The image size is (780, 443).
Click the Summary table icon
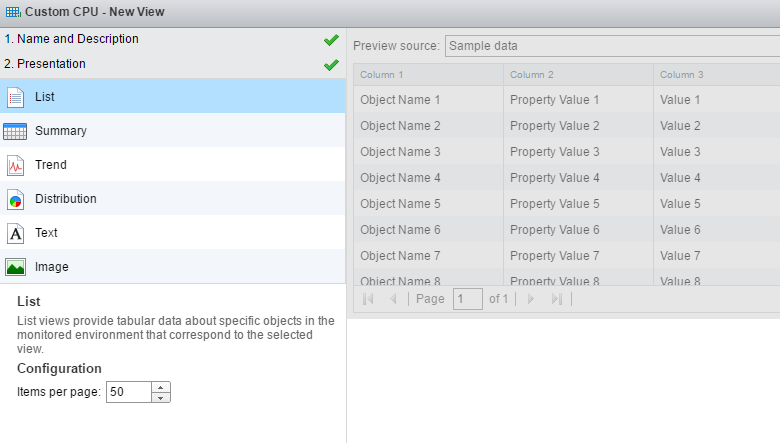click(x=15, y=131)
